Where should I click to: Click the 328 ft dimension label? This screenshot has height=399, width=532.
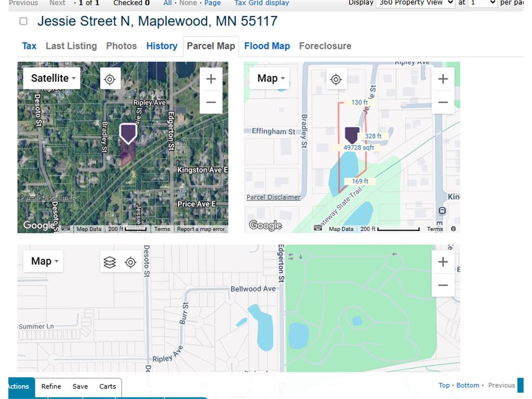[x=373, y=136]
